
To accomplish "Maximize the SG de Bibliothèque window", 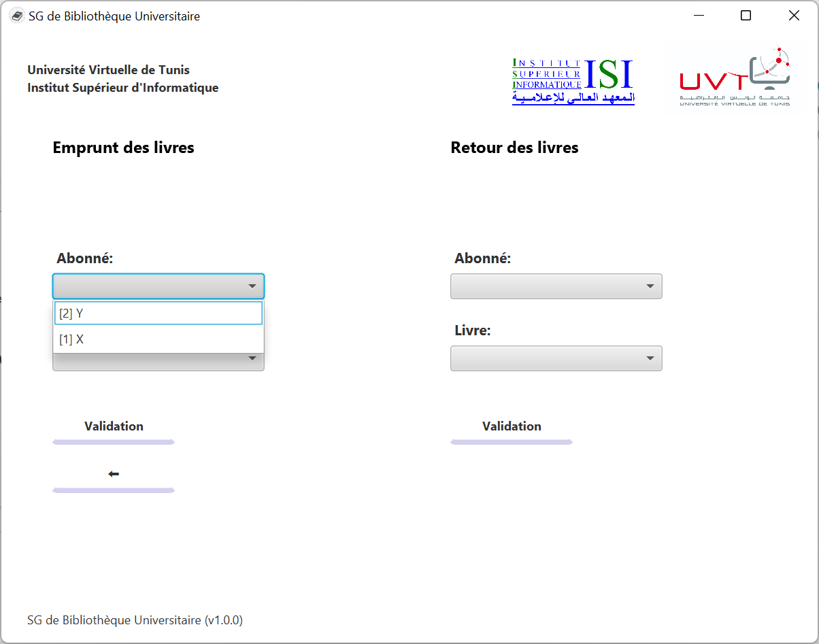I will 746,16.
